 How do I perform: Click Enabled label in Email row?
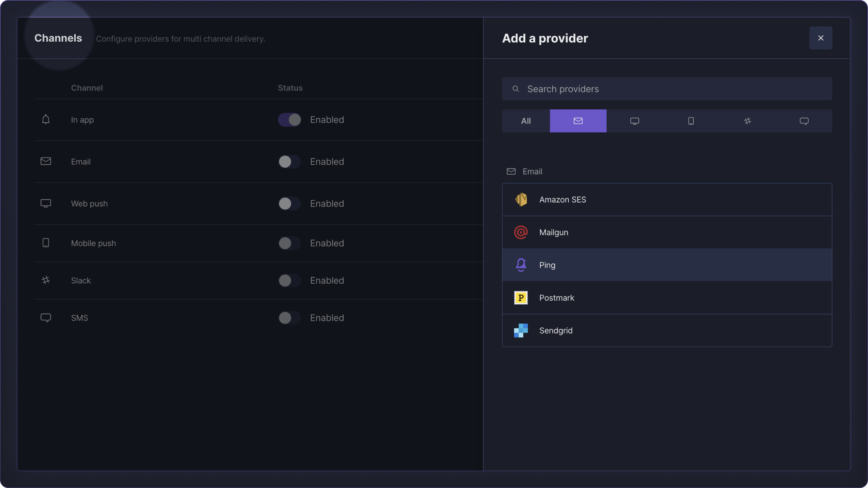pyautogui.click(x=327, y=162)
